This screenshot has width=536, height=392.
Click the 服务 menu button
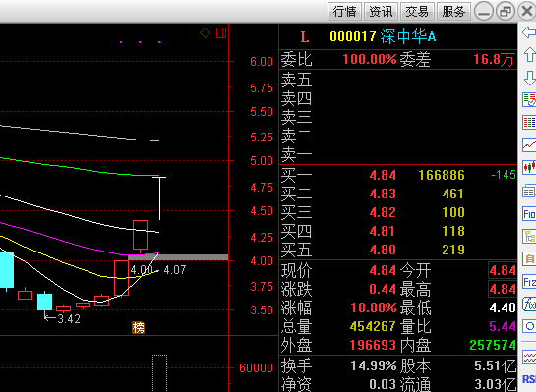[453, 11]
